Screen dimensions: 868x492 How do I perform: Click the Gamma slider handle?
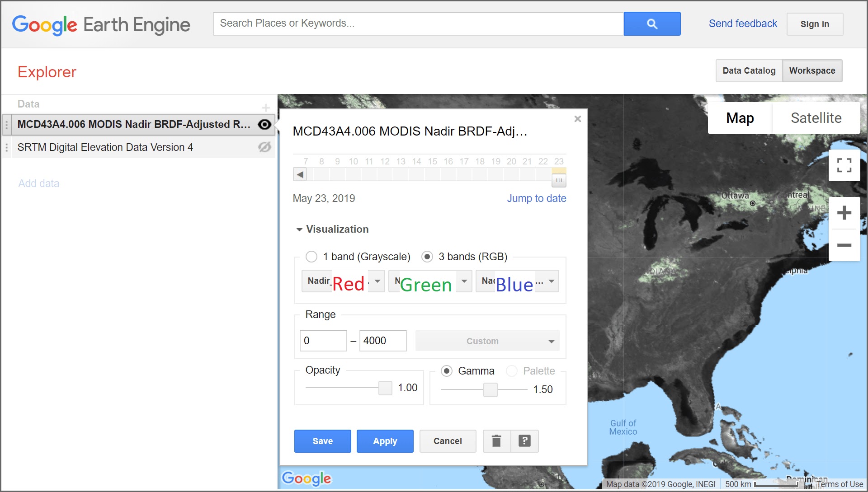point(491,389)
